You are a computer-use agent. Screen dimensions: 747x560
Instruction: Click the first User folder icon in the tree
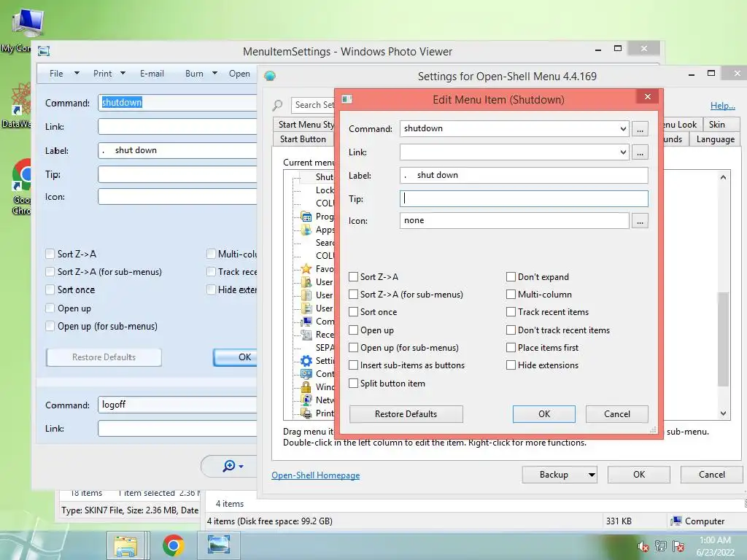(x=306, y=282)
